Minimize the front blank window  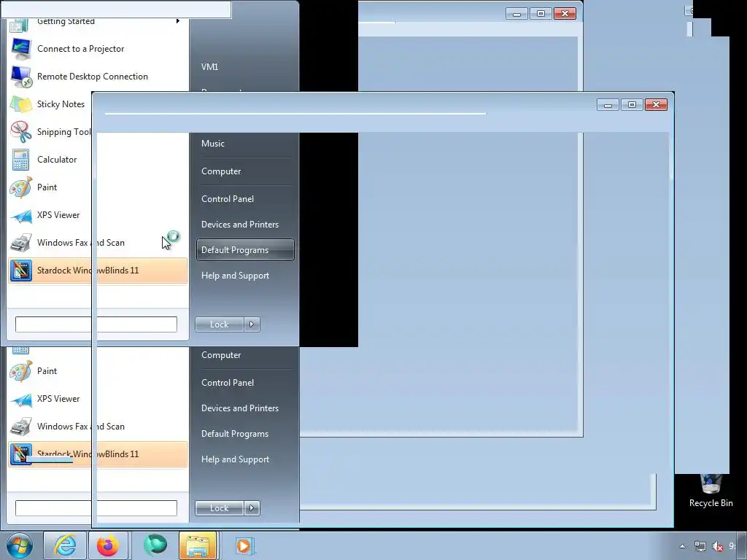coord(608,105)
